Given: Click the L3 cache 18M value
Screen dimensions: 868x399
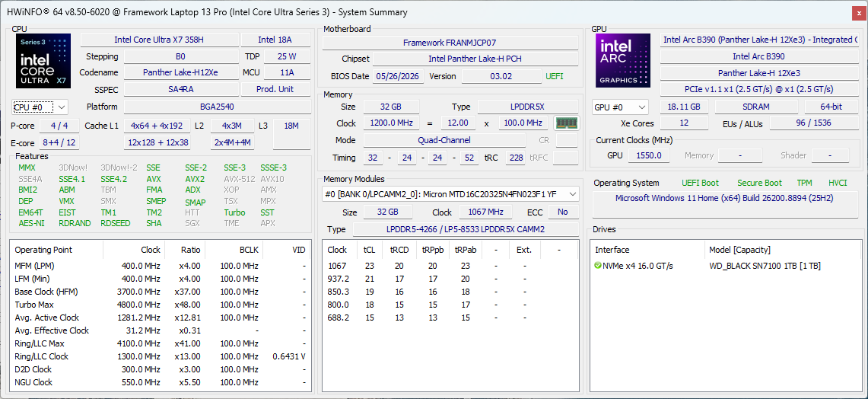Looking at the screenshot, I should coord(291,134).
